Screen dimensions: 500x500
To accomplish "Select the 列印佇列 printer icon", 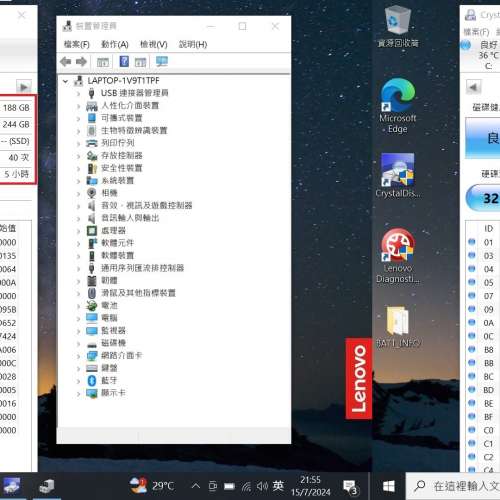I will click(92, 143).
